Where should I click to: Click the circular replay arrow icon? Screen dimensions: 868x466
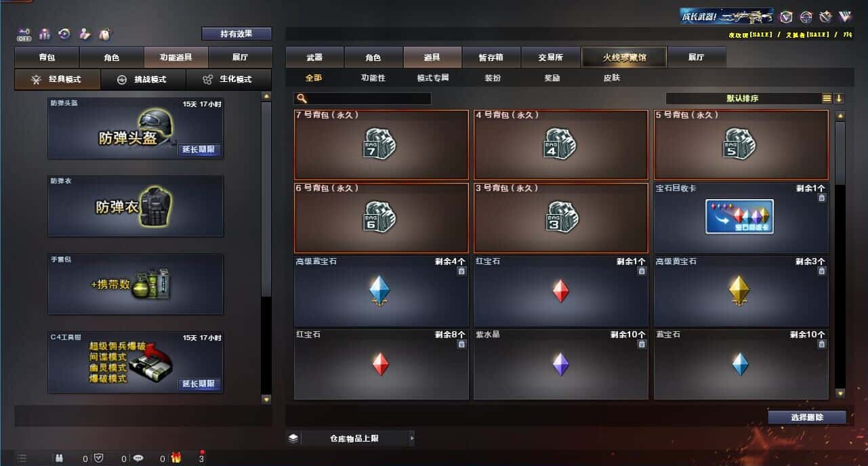pyautogui.click(x=65, y=33)
